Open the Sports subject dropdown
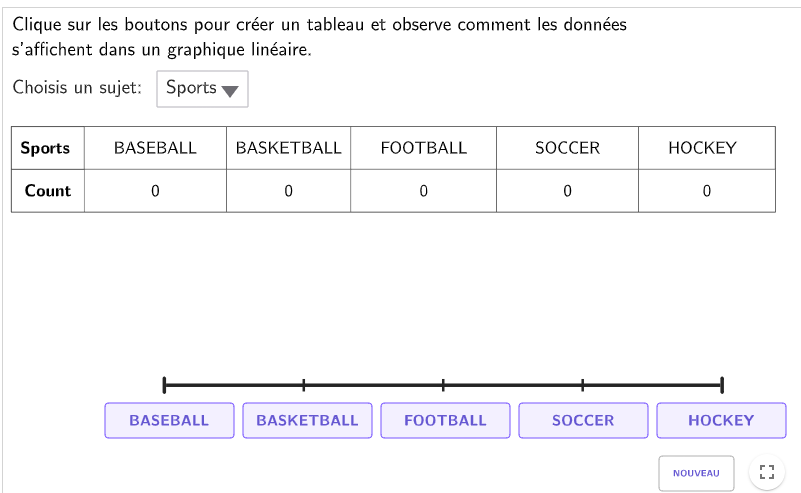The image size is (801, 493). click(202, 88)
